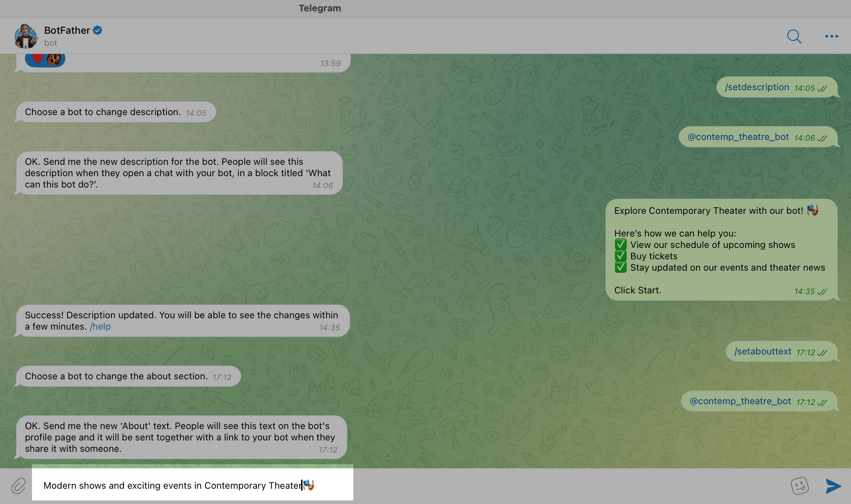Click the heart reaction on top message
851x504 pixels.
click(38, 59)
